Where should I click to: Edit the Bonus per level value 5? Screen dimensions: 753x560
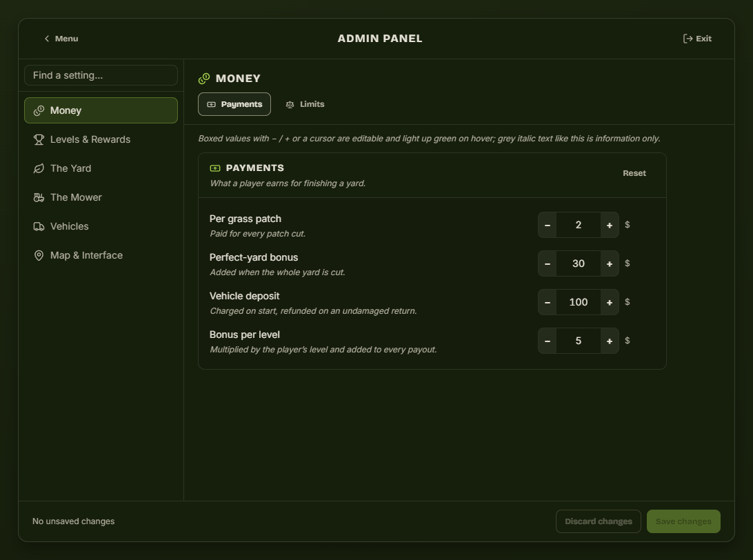[x=578, y=341]
